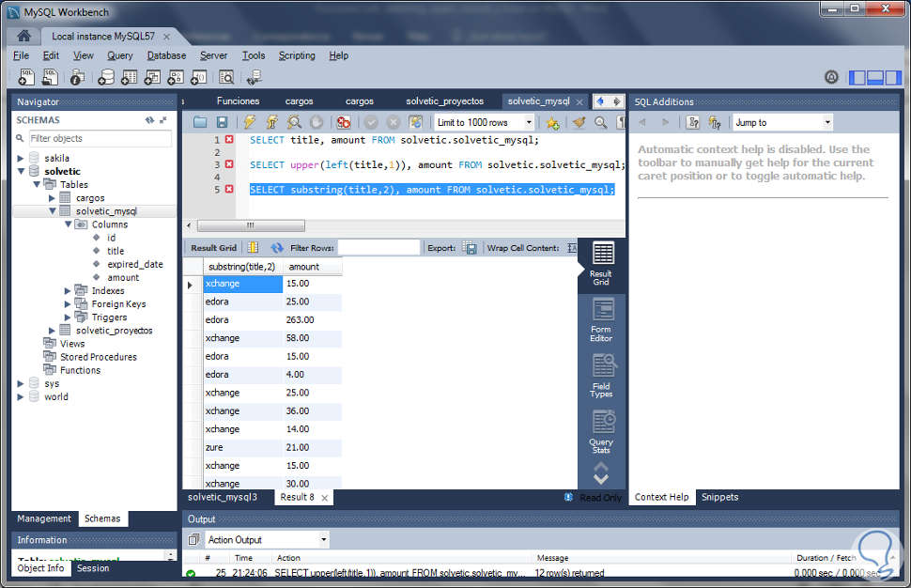911x588 pixels.
Task: Click the home screen icon
Action: coord(23,36)
